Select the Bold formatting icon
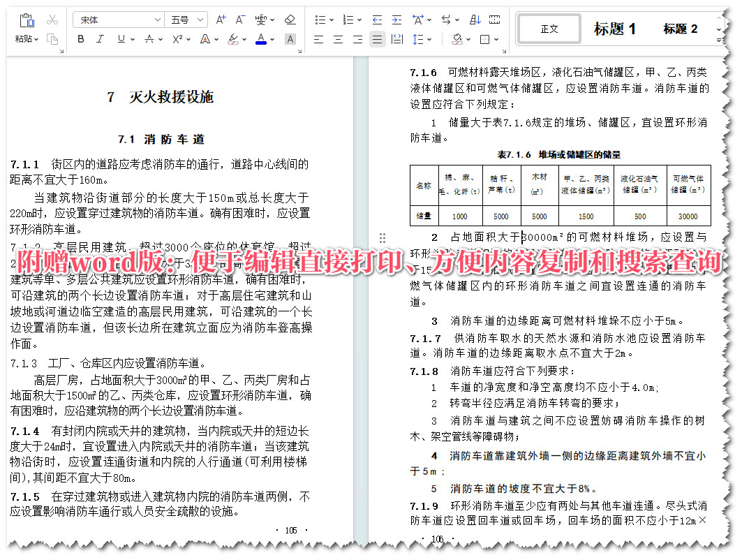742x560 pixels. [80, 38]
